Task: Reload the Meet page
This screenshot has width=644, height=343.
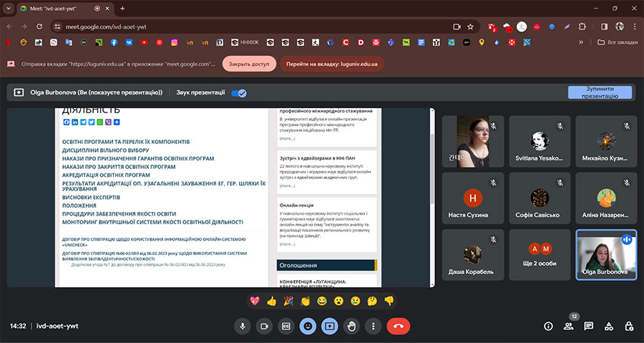Action: tap(39, 26)
